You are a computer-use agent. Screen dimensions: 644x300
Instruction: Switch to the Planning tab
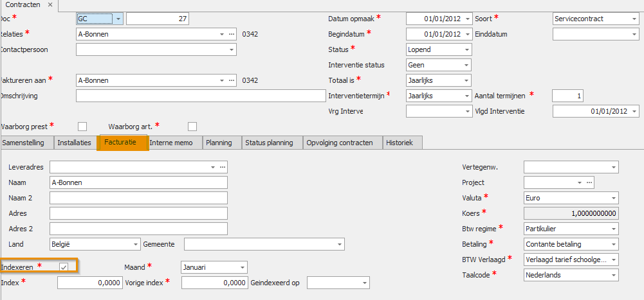(x=219, y=143)
